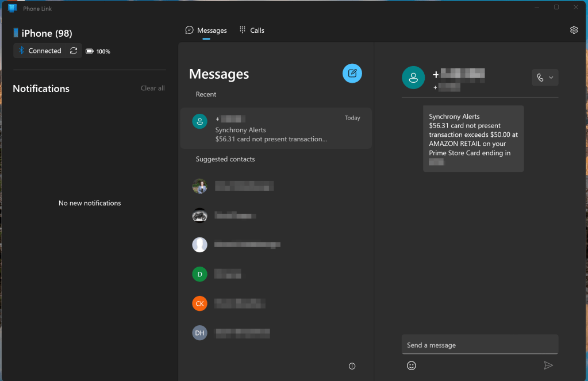Image resolution: width=588 pixels, height=381 pixels.
Task: Open the emoji picker
Action: (412, 365)
